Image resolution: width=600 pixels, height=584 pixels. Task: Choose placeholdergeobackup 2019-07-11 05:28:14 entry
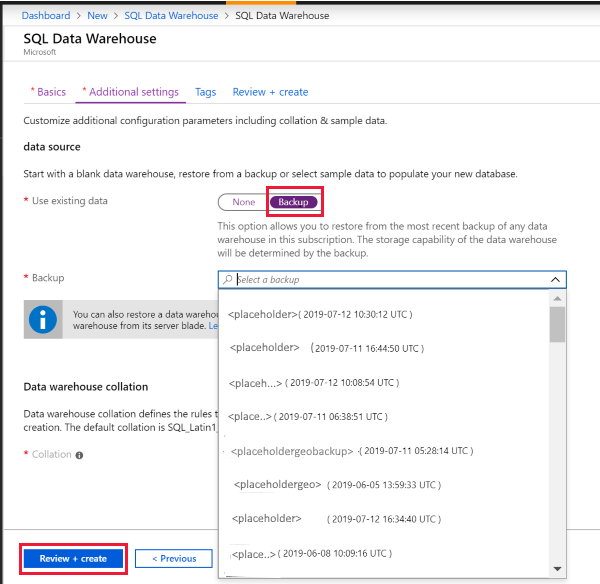click(x=384, y=451)
